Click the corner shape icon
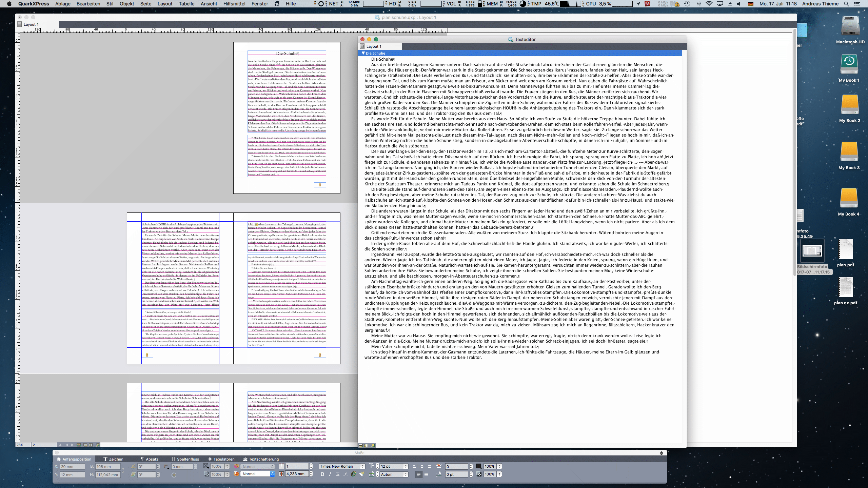This screenshot has height=488, width=868. [x=166, y=467]
